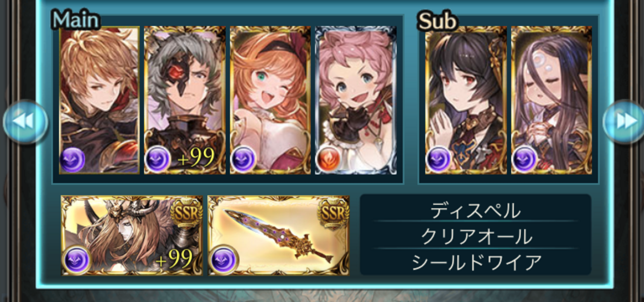Viewport: 644px width, 302px height.
Task: Click the fire element icon on pink-haired character
Action: tap(328, 160)
